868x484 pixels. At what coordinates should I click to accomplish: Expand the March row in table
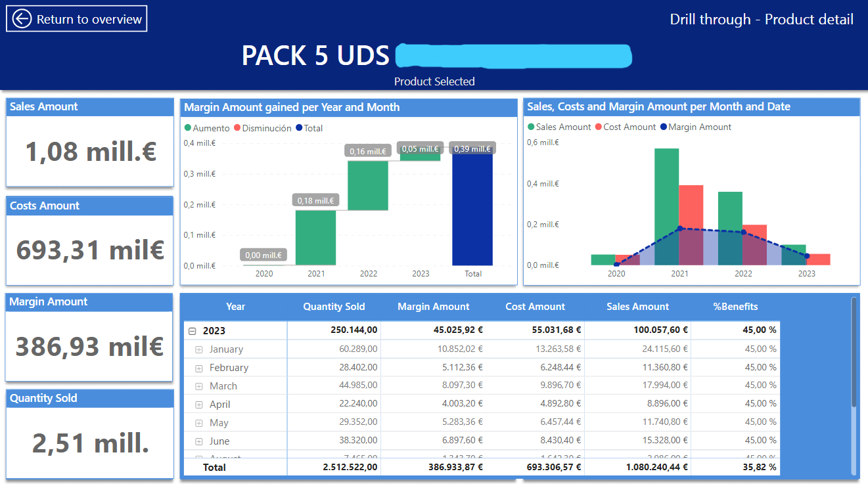coord(199,387)
